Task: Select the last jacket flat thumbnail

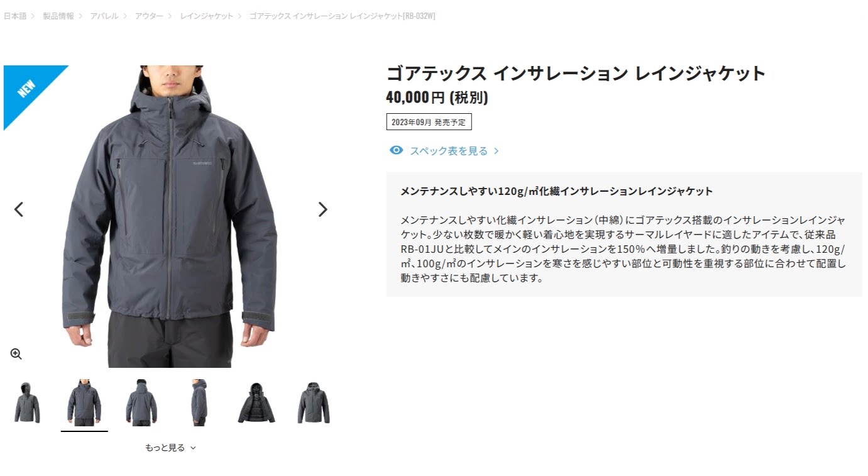Action: (x=313, y=402)
